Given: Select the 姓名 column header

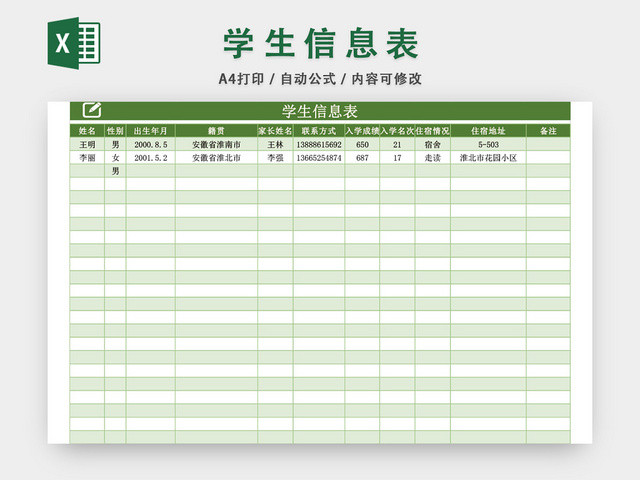Looking at the screenshot, I should point(87,131).
